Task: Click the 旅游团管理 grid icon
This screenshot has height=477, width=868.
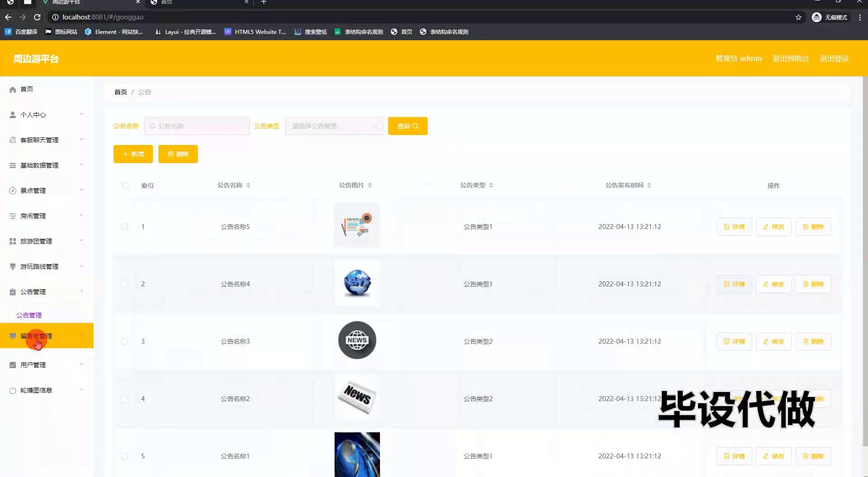Action: [13, 241]
